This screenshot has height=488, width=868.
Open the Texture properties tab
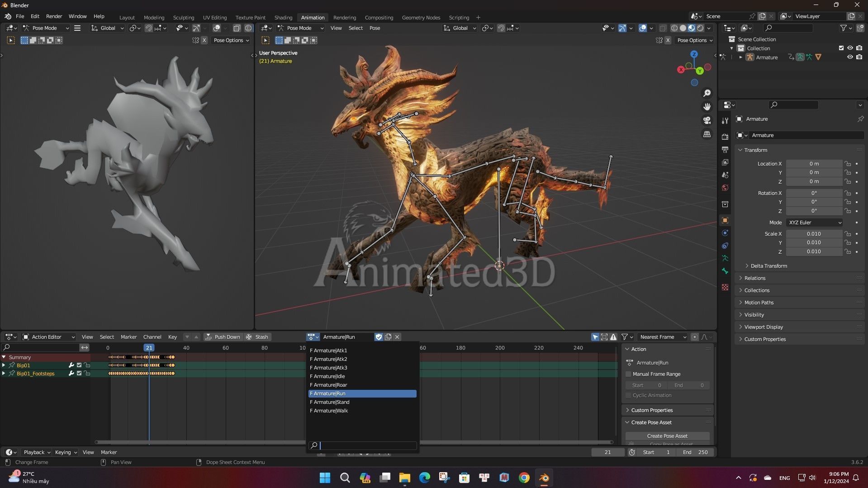tap(725, 287)
